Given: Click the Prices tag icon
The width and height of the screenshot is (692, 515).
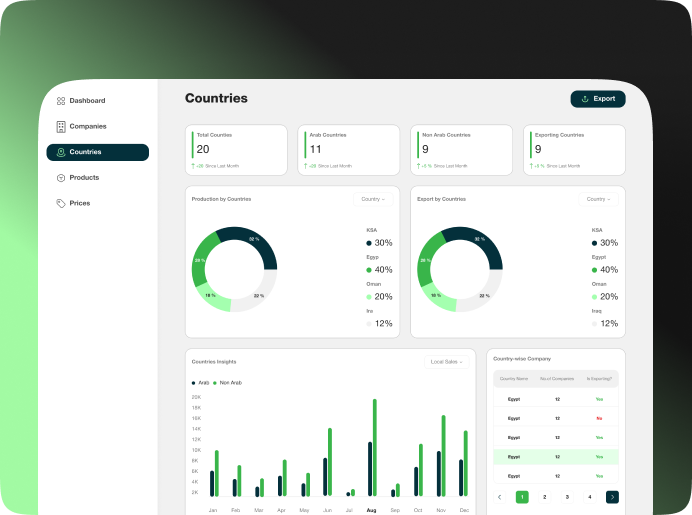Looking at the screenshot, I should point(61,203).
